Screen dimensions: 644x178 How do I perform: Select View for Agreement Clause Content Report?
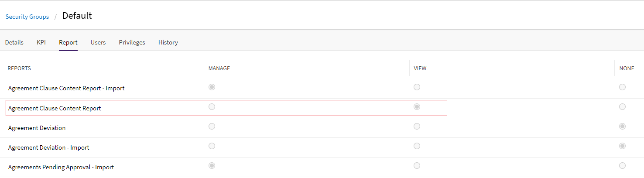[417, 107]
